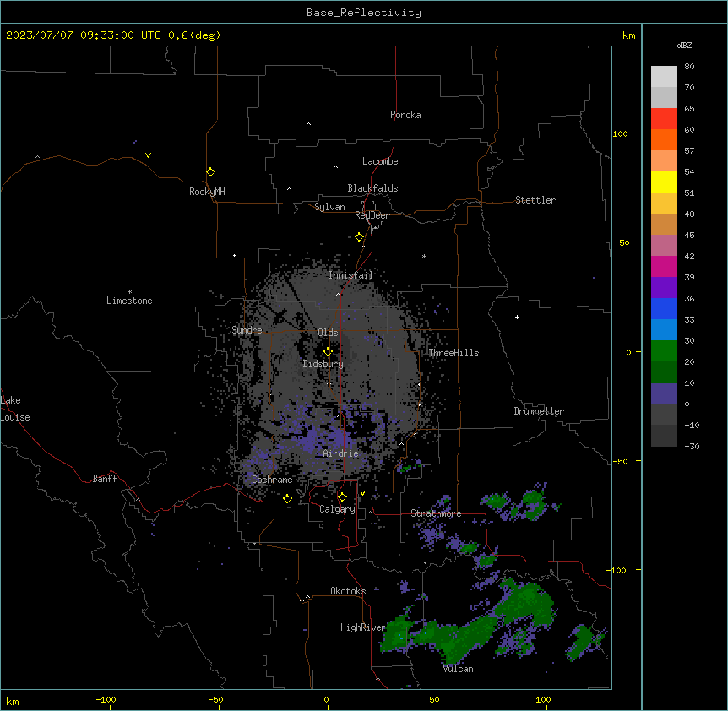
Task: Click the ThreeHills label
Action: click(x=454, y=353)
